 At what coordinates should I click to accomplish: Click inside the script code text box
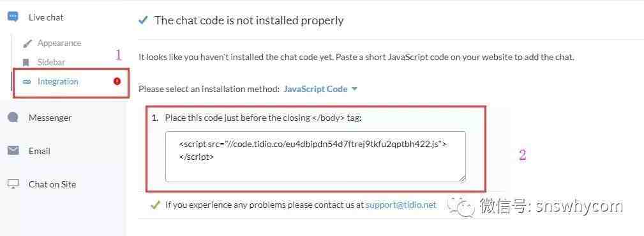315,157
